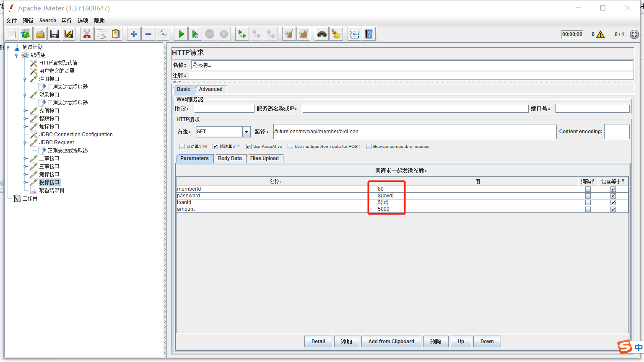
Task: Collapse the 线程组 tree node
Action: pos(16,55)
